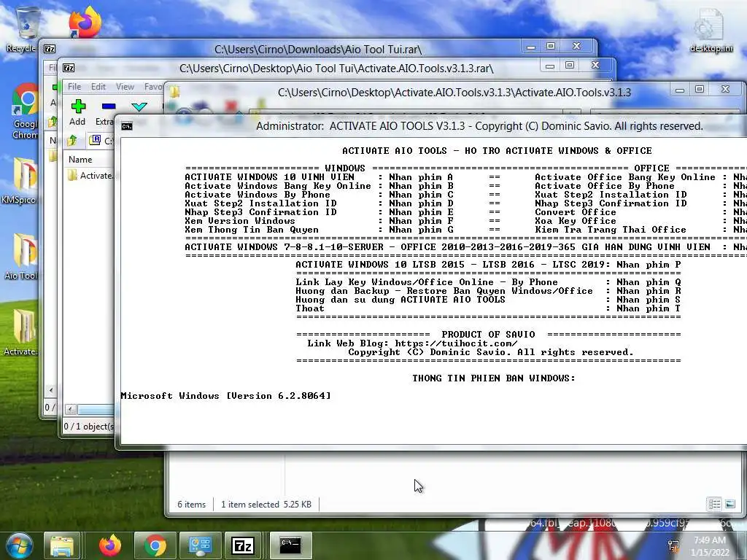The image size is (747, 560).
Task: Click the Up folder icon beside the C: path
Action: [72, 141]
